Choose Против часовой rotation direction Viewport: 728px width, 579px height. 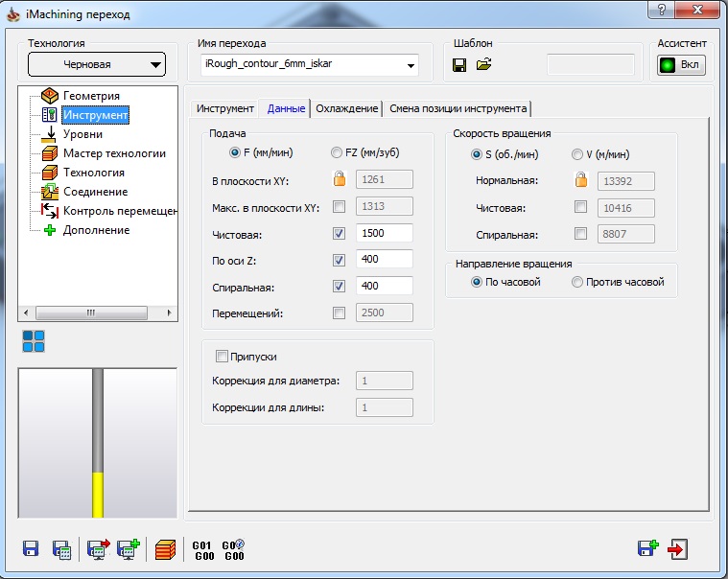(576, 282)
